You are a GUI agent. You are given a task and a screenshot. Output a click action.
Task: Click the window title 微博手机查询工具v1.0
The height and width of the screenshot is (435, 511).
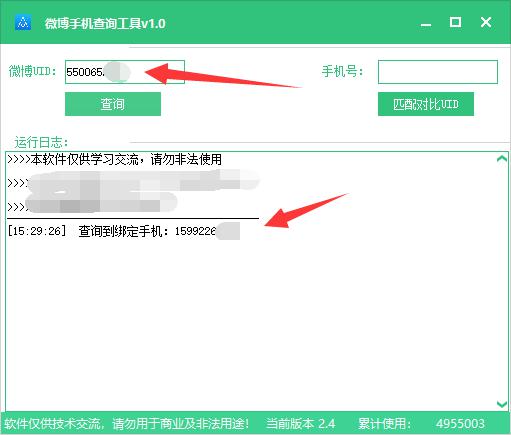[x=105, y=24]
